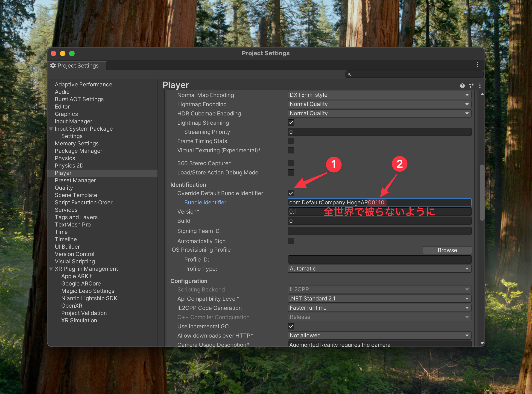Open Api Compatibility Level dropdown
The image size is (532, 394).
380,299
